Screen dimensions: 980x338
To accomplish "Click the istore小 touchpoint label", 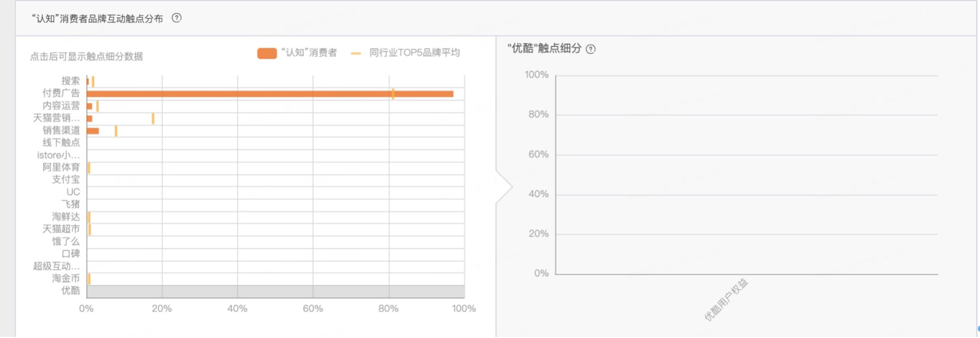I will [59, 155].
